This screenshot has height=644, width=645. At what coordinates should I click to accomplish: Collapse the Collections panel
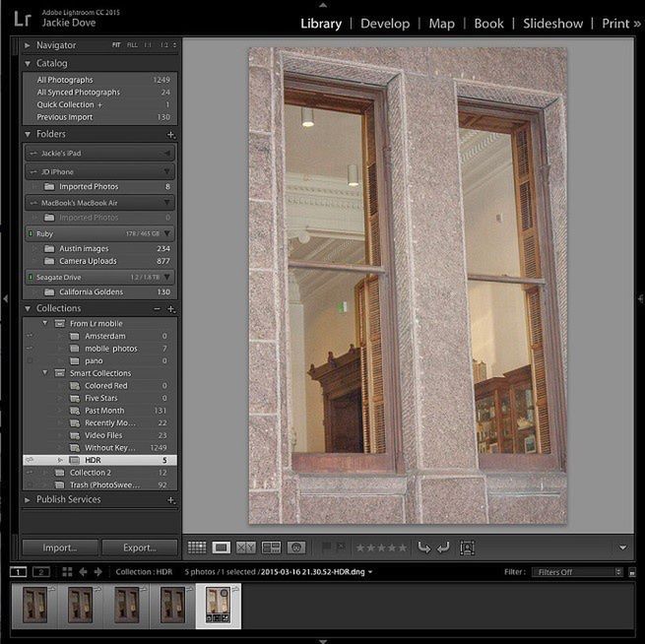[x=28, y=308]
